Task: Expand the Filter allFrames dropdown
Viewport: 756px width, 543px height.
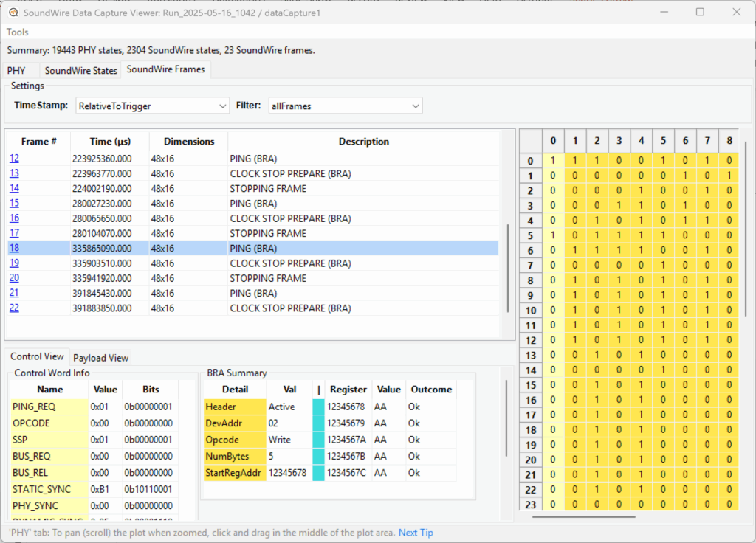Action: click(346, 106)
